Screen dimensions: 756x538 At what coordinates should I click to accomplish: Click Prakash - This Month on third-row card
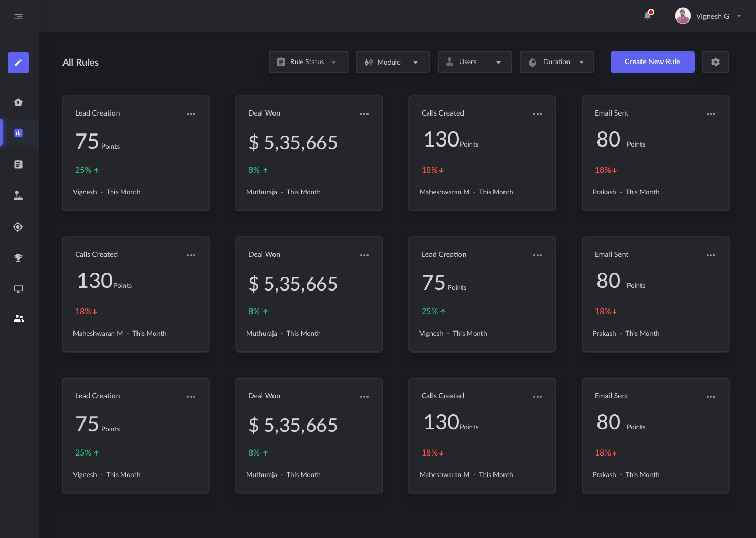(626, 475)
